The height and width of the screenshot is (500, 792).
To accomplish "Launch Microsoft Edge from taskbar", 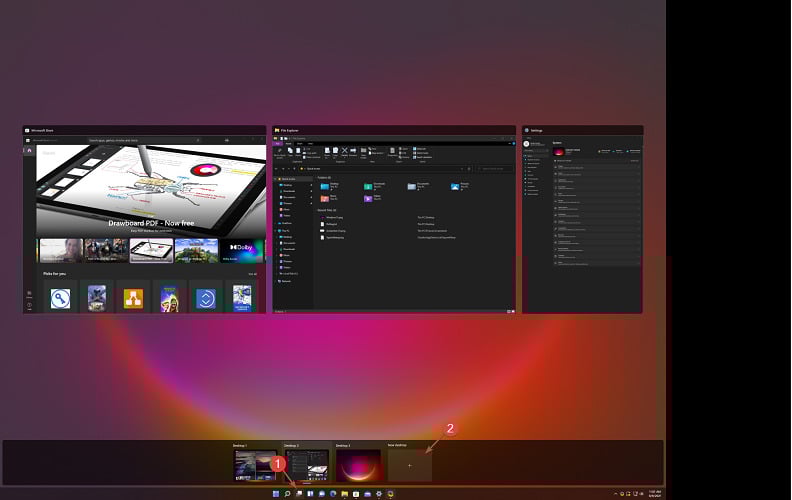I will pos(333,494).
